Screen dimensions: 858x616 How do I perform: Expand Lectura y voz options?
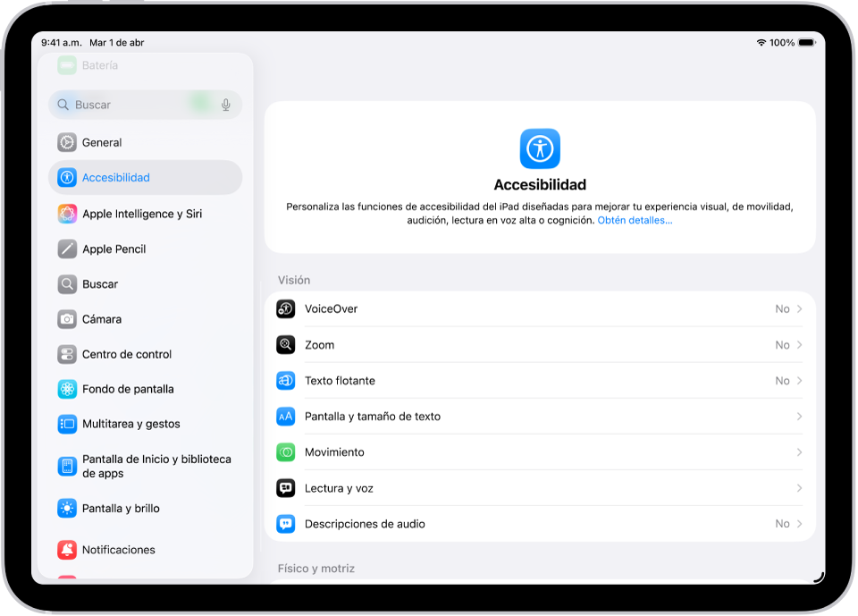[798, 487]
